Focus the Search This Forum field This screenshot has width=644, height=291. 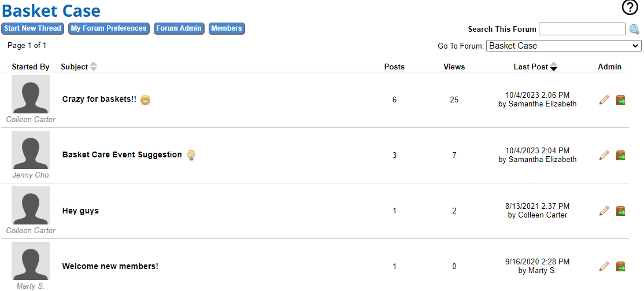(x=582, y=29)
